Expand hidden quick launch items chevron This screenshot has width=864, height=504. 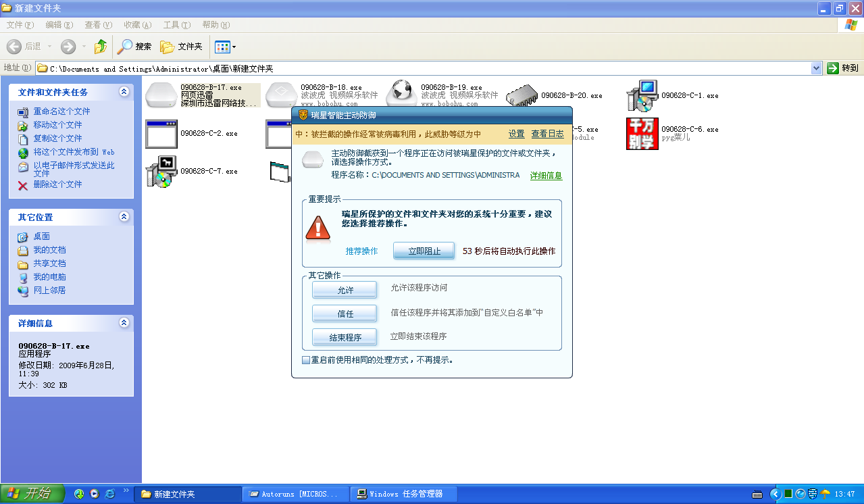(x=126, y=490)
